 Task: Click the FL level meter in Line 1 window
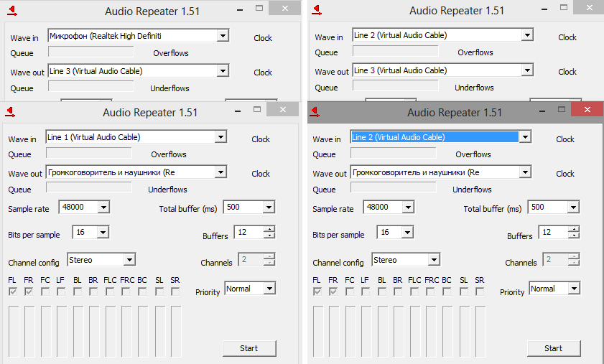tap(14, 332)
